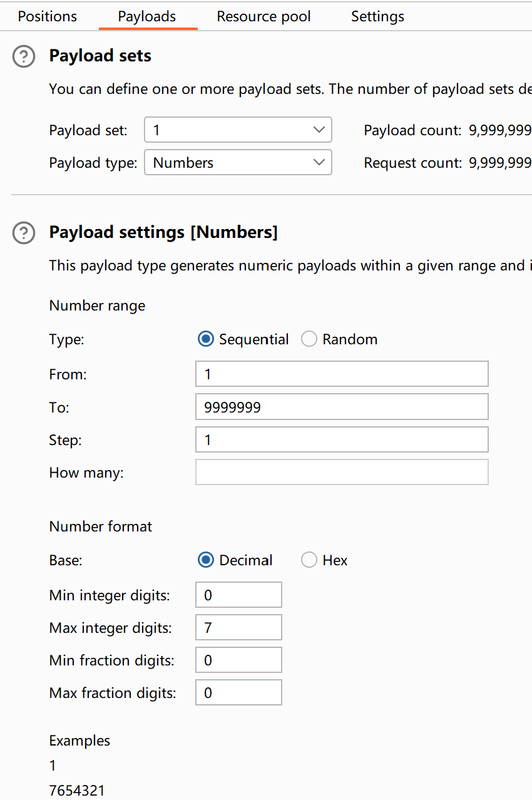The image size is (532, 800).
Task: Click the From value field
Action: click(342, 374)
